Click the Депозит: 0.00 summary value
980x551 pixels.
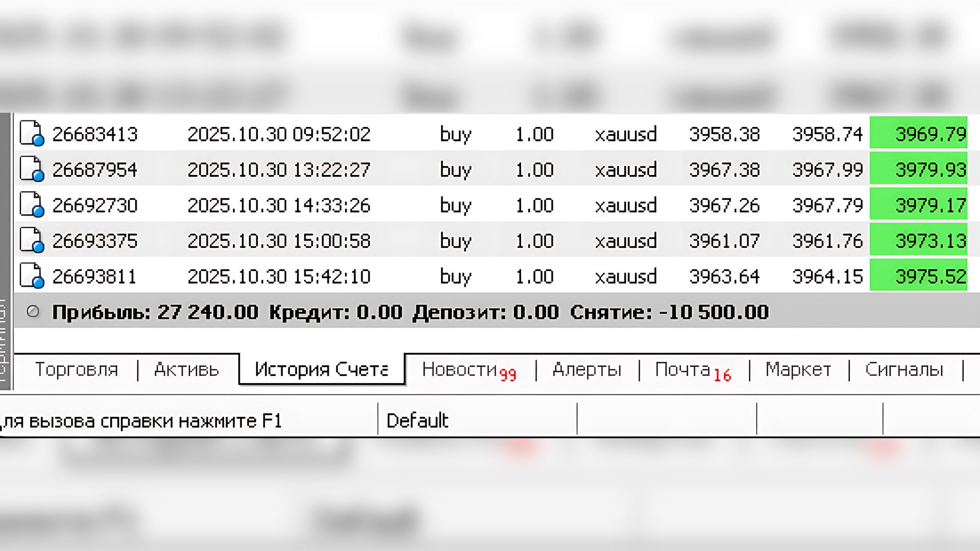point(486,312)
